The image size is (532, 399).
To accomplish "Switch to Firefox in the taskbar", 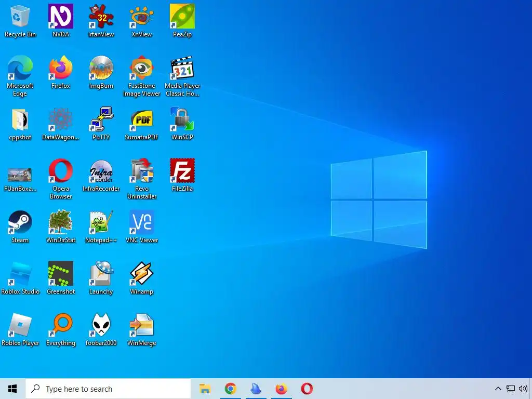I will pyautogui.click(x=281, y=389).
